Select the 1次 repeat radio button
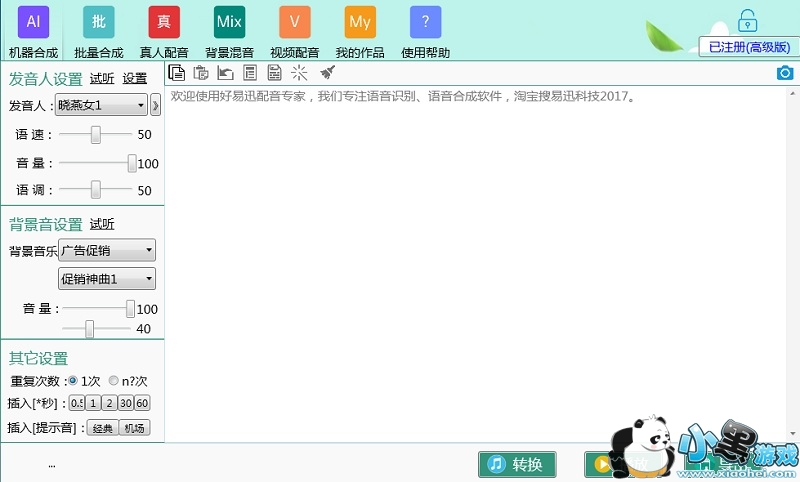This screenshot has width=800, height=482. [x=73, y=381]
